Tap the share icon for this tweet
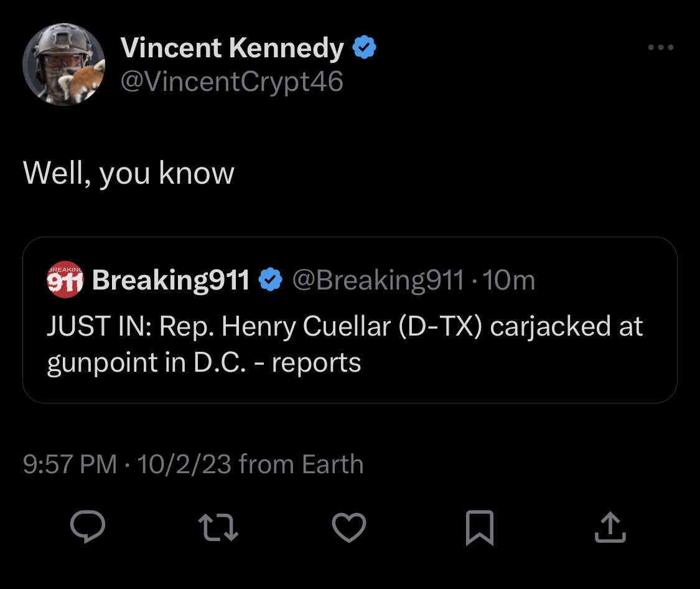Image resolution: width=700 pixels, height=589 pixels. [610, 527]
